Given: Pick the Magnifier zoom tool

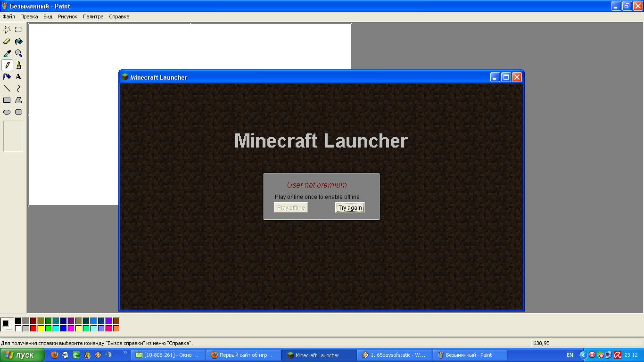Looking at the screenshot, I should [18, 53].
